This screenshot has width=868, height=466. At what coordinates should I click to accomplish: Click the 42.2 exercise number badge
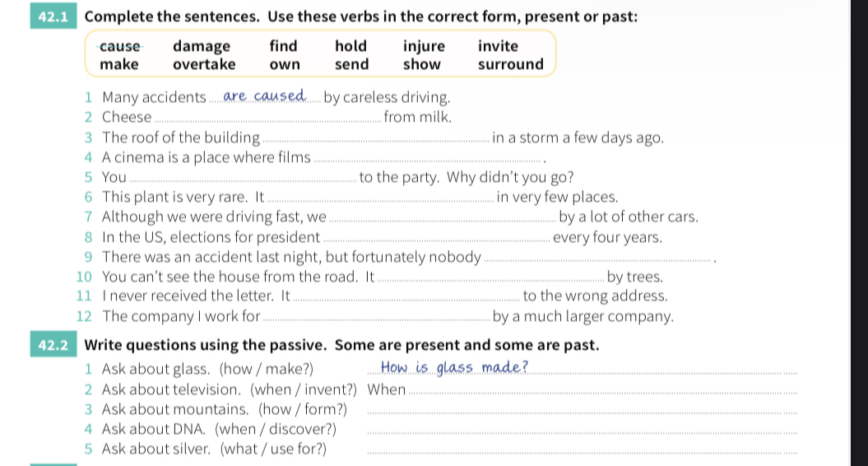(53, 345)
